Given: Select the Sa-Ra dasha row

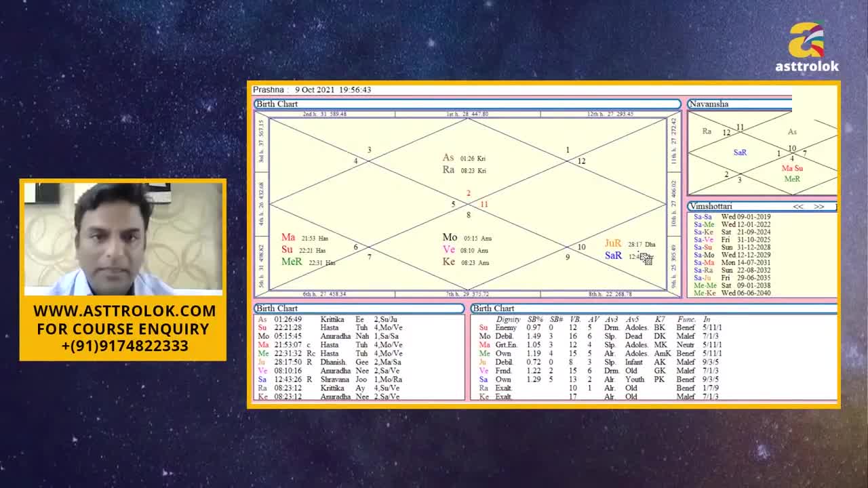Looking at the screenshot, I should [732, 270].
